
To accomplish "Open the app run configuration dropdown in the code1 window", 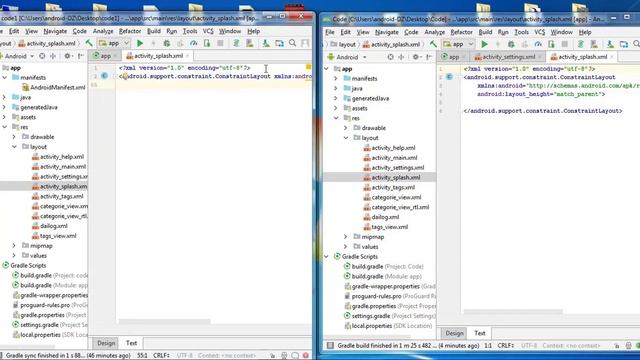I will [x=114, y=43].
